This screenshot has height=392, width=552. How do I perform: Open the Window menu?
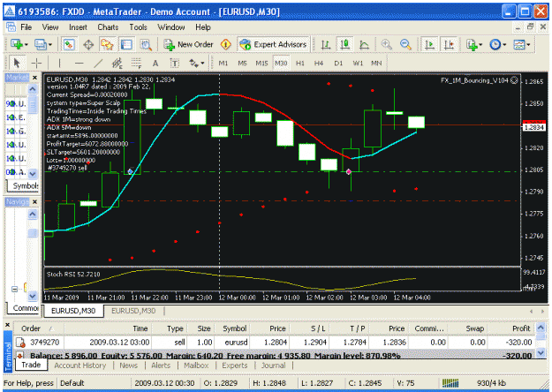(x=171, y=27)
